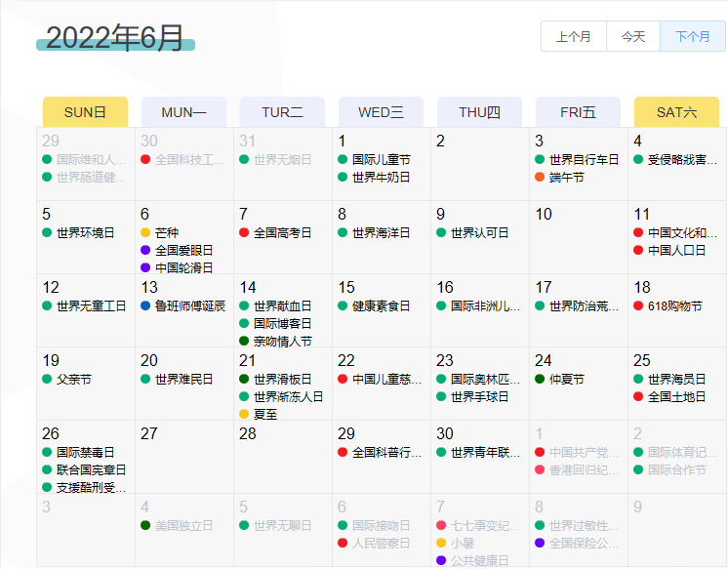Viewport: 728px width, 569px height.
Task: Open the 芒种 solar term event
Action: click(160, 232)
